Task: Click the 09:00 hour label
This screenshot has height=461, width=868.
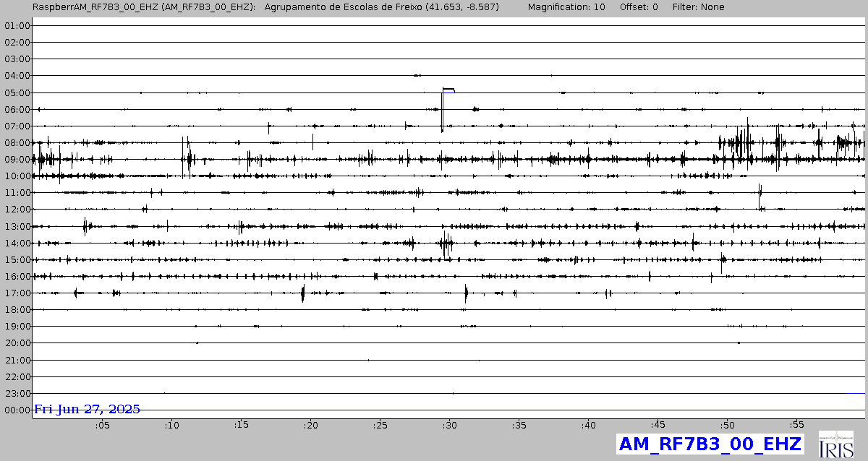Action: pos(17,160)
